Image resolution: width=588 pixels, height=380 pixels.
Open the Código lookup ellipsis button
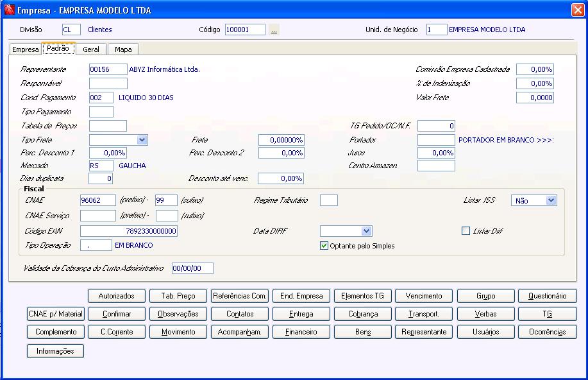coord(274,30)
